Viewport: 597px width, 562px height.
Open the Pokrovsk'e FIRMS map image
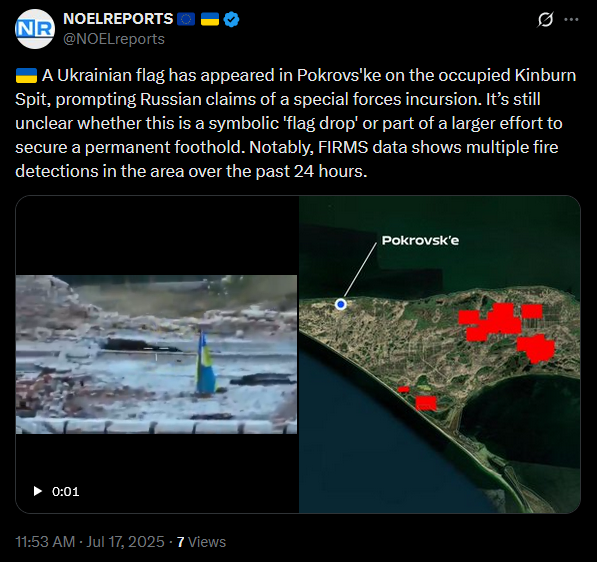[440, 354]
